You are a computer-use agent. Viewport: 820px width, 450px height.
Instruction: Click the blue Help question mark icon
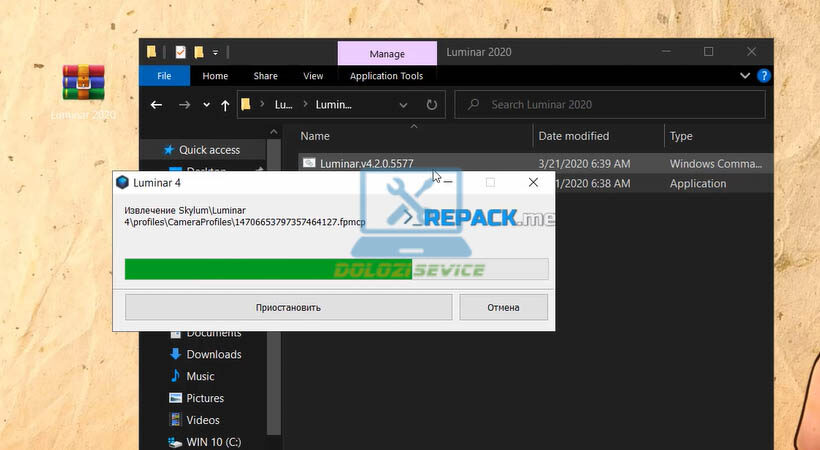[x=763, y=76]
